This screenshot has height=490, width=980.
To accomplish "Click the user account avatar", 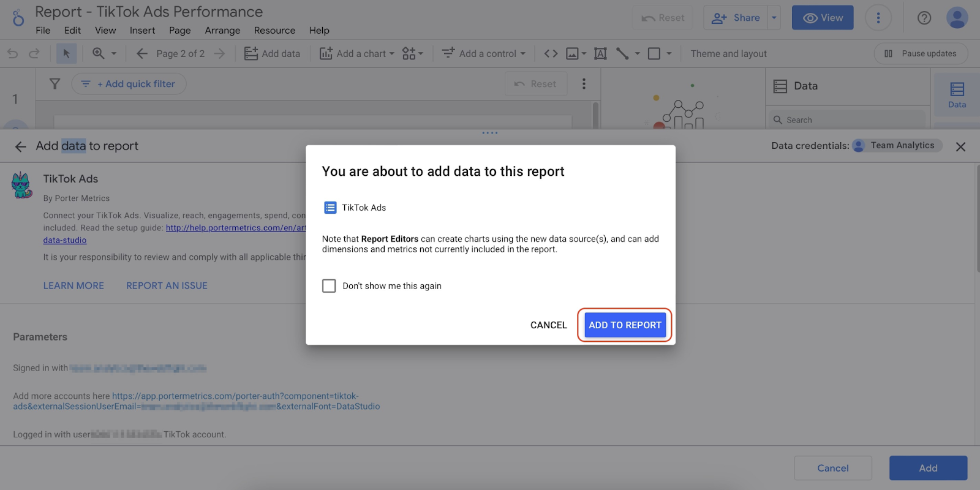I will point(957,18).
